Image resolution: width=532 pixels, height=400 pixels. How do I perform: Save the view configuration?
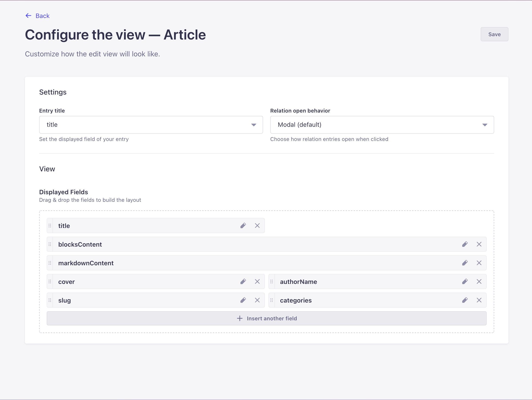point(494,34)
